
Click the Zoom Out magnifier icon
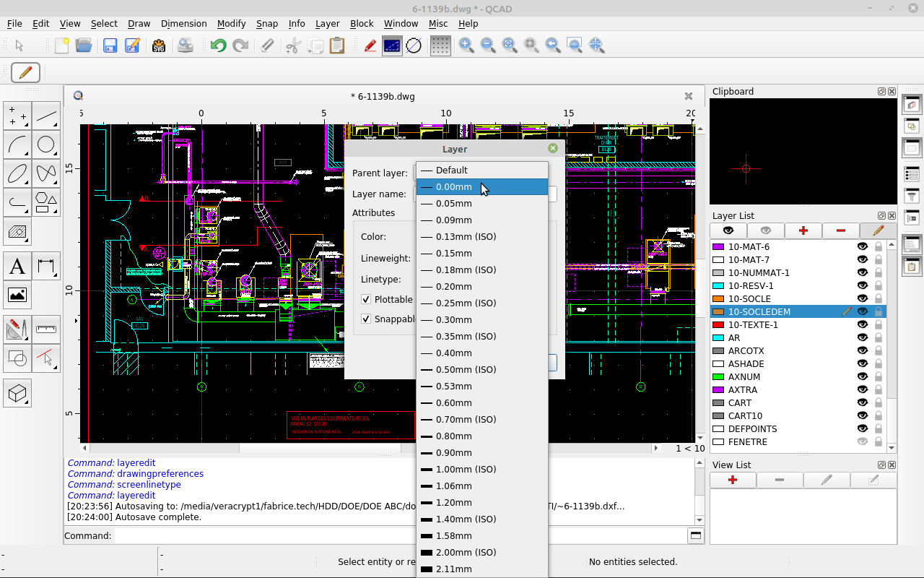pyautogui.click(x=488, y=46)
